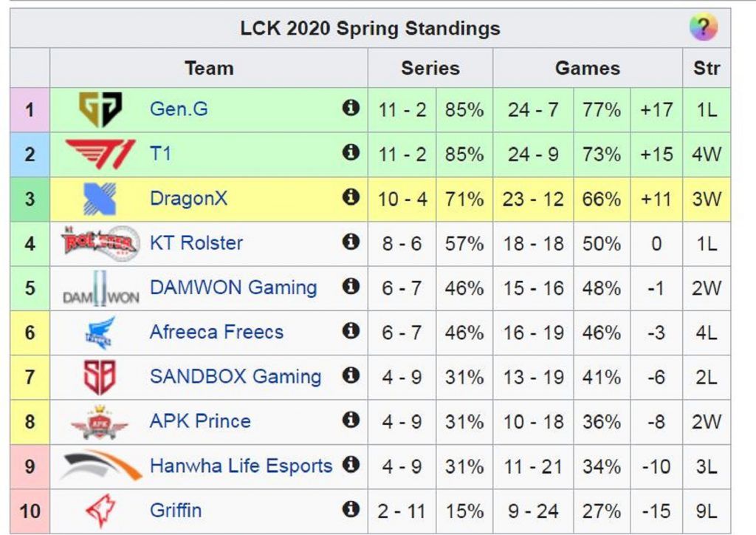Click the Gen.G team logo
756x535 pixels.
click(x=100, y=109)
